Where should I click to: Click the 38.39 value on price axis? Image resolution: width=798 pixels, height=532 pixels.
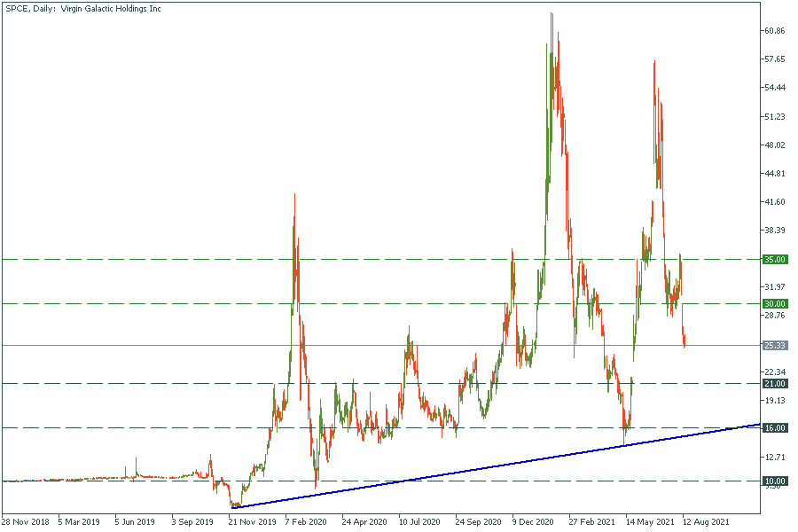(774, 231)
